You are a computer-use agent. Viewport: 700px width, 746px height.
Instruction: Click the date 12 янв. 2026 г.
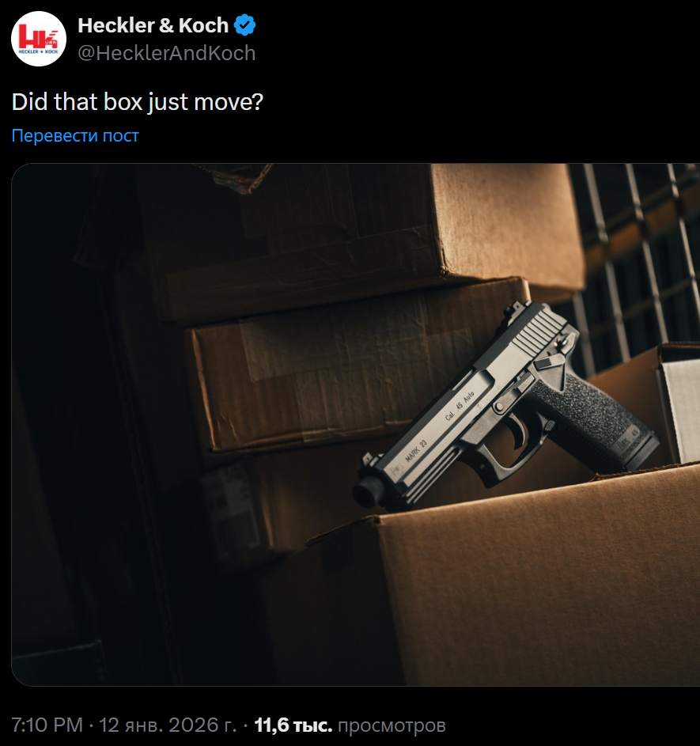click(x=168, y=725)
